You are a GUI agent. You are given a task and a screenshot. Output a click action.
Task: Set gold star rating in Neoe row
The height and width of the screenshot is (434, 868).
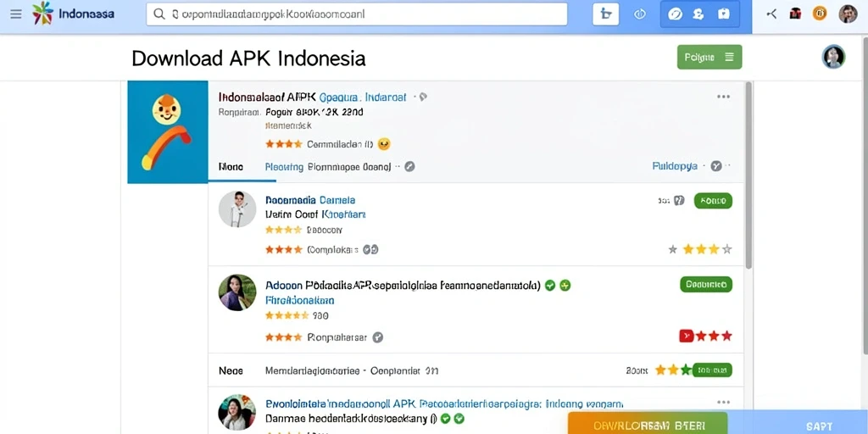pyautogui.click(x=673, y=370)
